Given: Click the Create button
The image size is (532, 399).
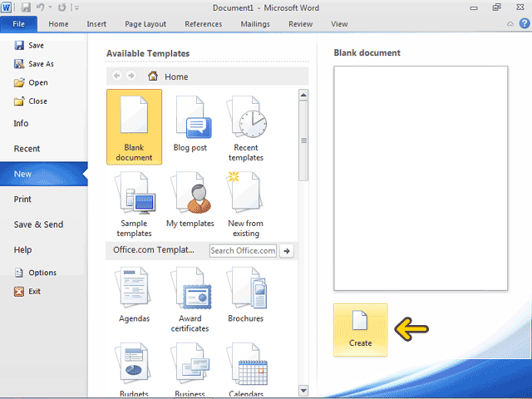Looking at the screenshot, I should click(360, 330).
